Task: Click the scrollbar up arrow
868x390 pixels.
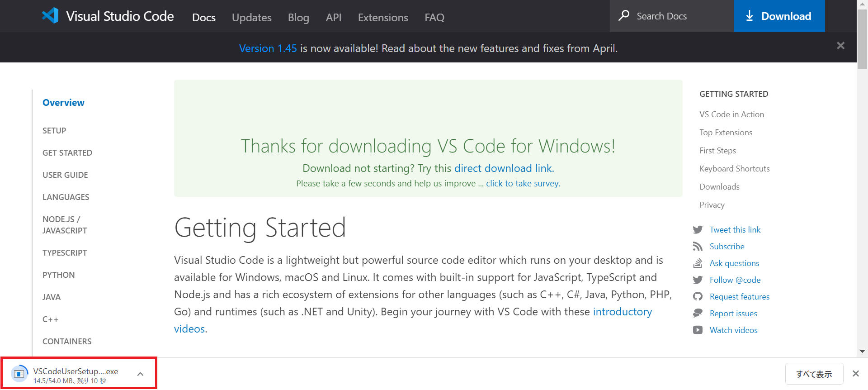Action: [862, 4]
